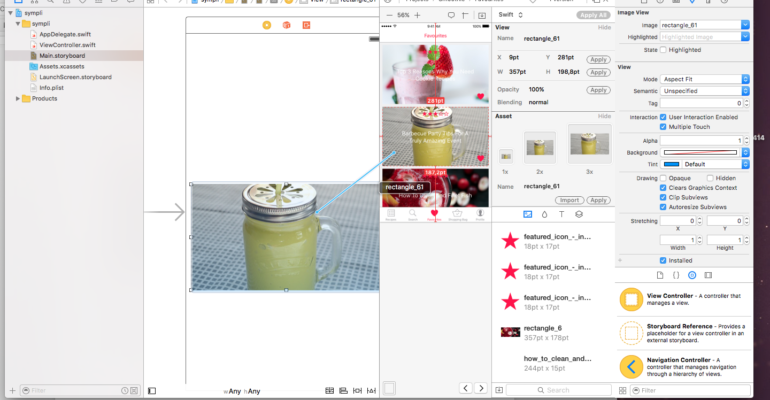Change the Swift language selector
The width and height of the screenshot is (770, 400).
[x=511, y=15]
